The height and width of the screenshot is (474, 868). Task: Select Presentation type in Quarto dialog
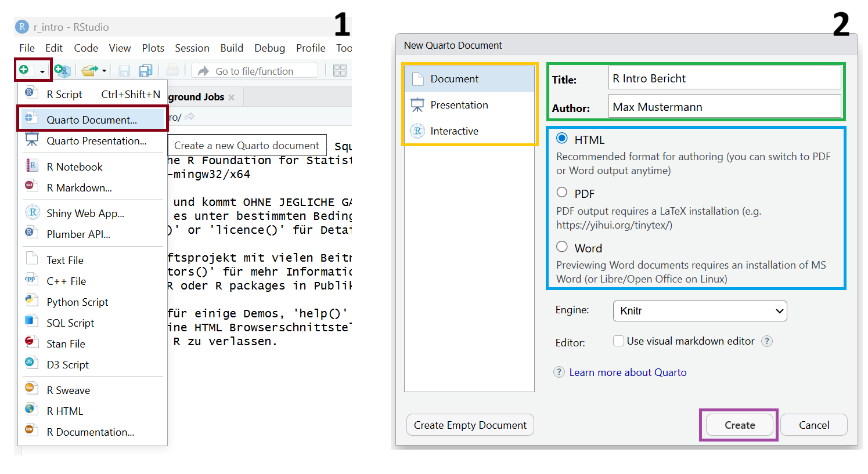(469, 105)
